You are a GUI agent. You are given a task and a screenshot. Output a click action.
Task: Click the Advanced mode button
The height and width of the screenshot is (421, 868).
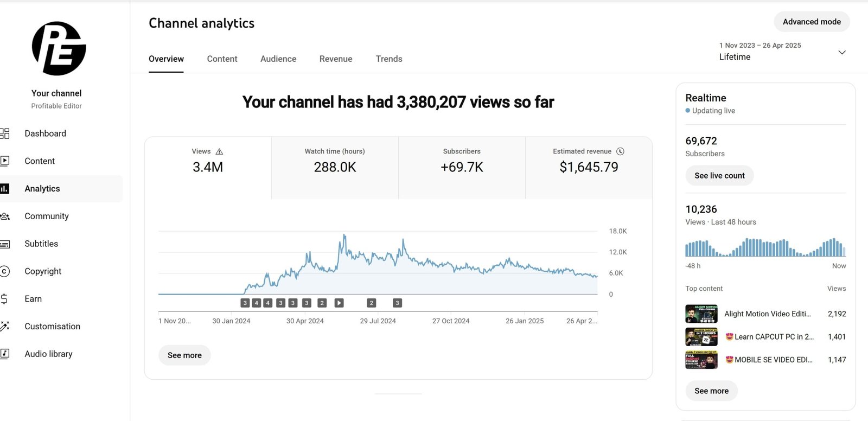(x=812, y=22)
